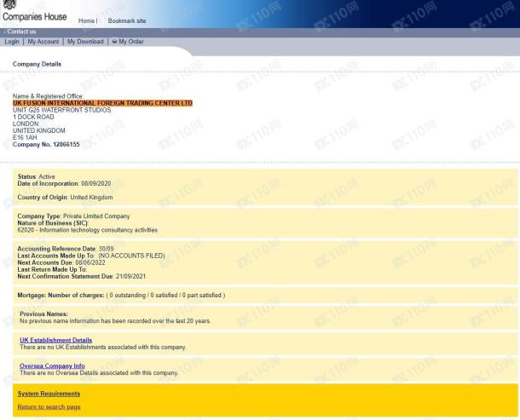Click Last Return Made Up To label

click(52, 269)
